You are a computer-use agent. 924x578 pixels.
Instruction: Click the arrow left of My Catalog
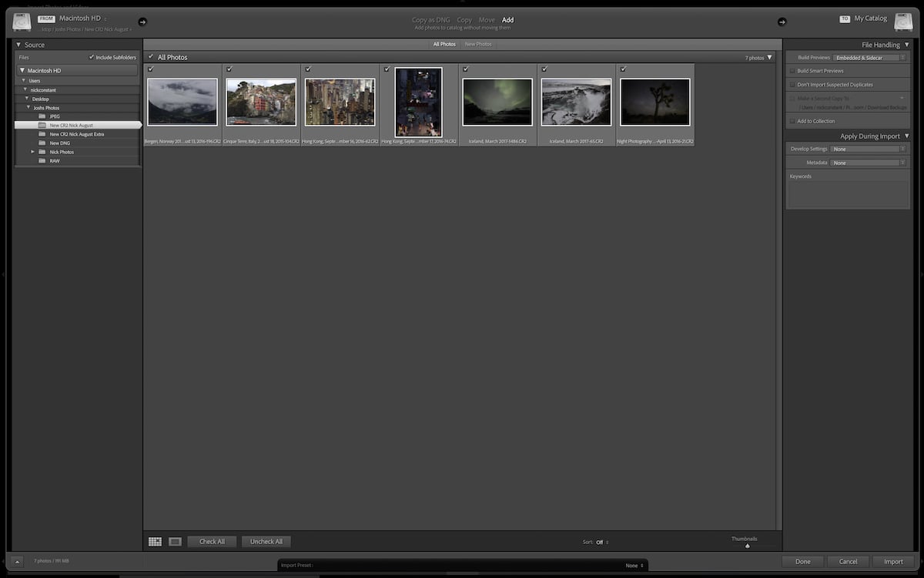782,22
